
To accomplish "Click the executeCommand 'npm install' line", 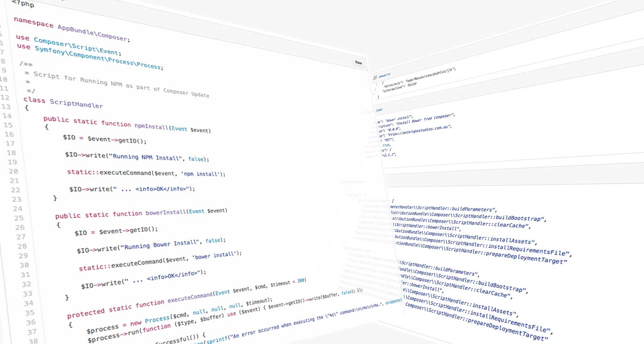I will coord(146,173).
